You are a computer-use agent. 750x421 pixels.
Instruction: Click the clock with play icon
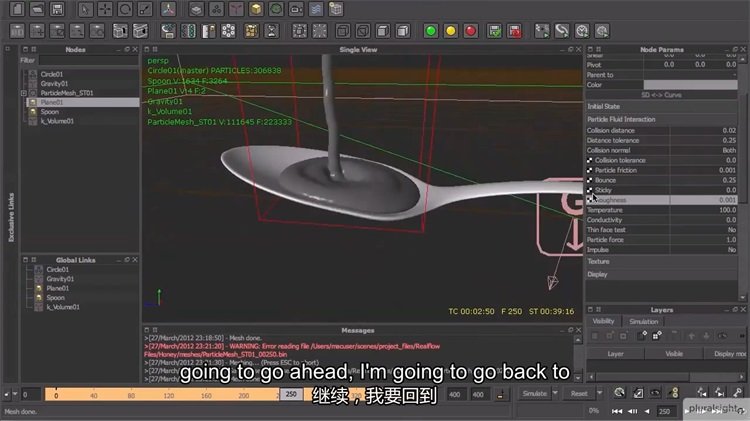[582, 31]
